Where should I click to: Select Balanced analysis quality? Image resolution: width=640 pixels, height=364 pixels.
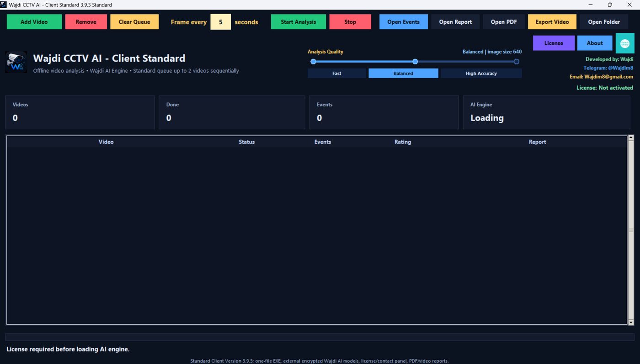(x=403, y=74)
